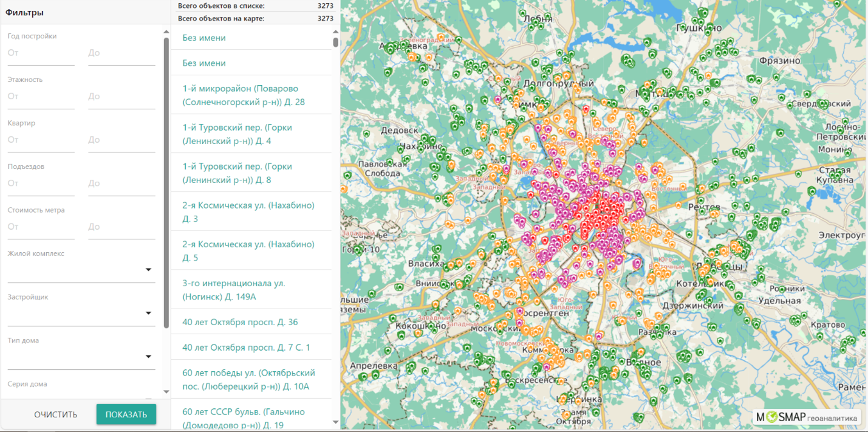Viewport: 868px width, 432px height.
Task: Click the filter panel scroll-down arrow
Action: [x=166, y=392]
